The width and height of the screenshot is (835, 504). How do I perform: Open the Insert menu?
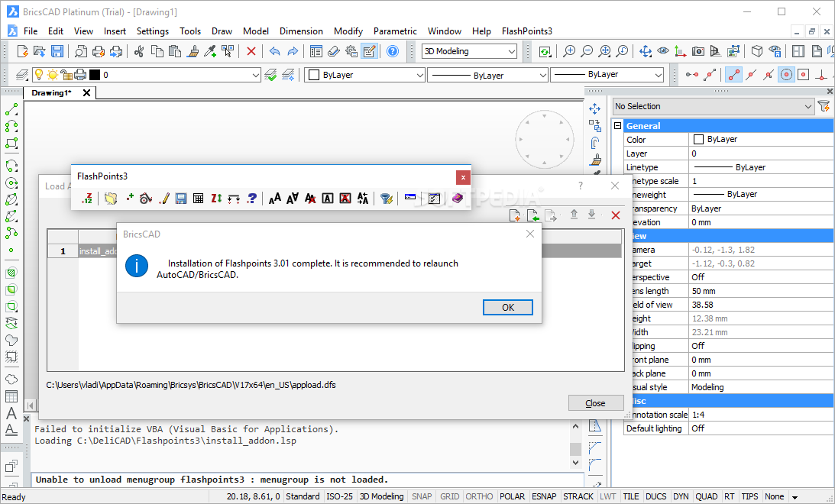coord(115,31)
